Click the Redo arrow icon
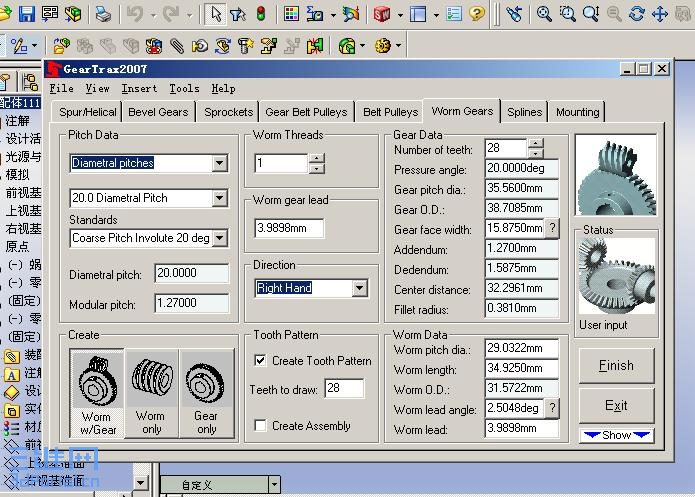 (171, 14)
